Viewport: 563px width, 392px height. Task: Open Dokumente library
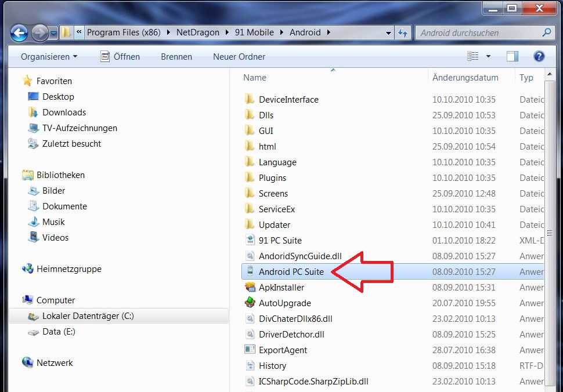click(64, 206)
